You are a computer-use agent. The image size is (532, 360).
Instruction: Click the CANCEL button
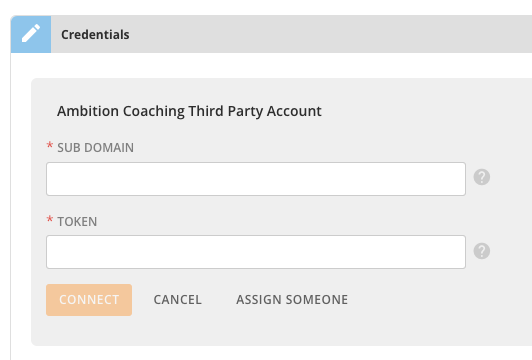(x=177, y=300)
